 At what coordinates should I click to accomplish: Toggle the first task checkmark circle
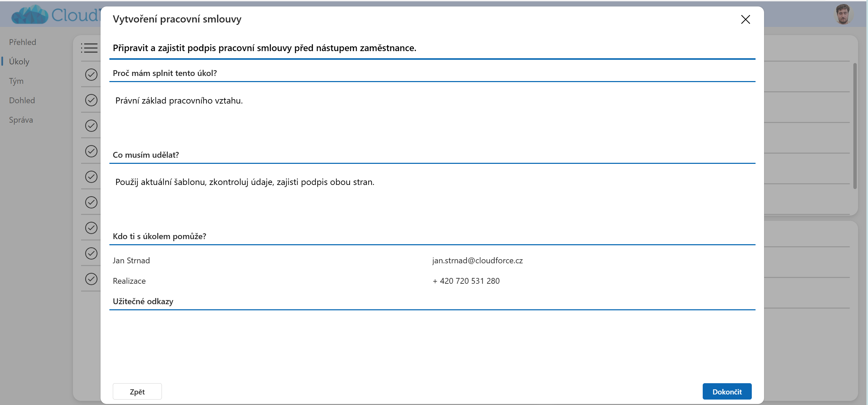(x=91, y=74)
